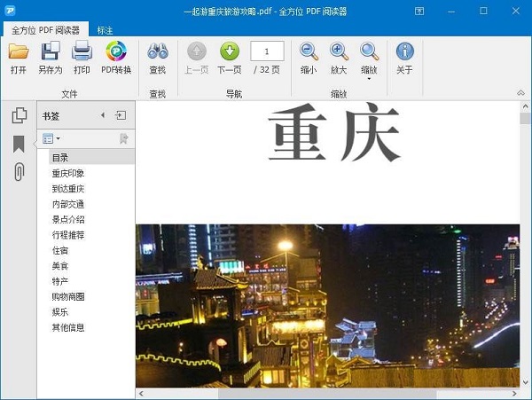Select the 全方位 PDF 阅读器 ribbon tab
Image resolution: width=532 pixels, height=400 pixels.
coord(45,29)
